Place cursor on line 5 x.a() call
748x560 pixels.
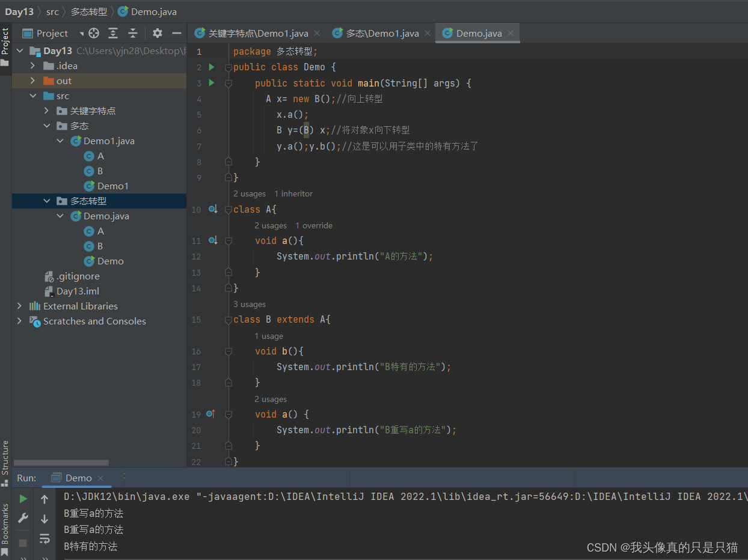coord(292,115)
